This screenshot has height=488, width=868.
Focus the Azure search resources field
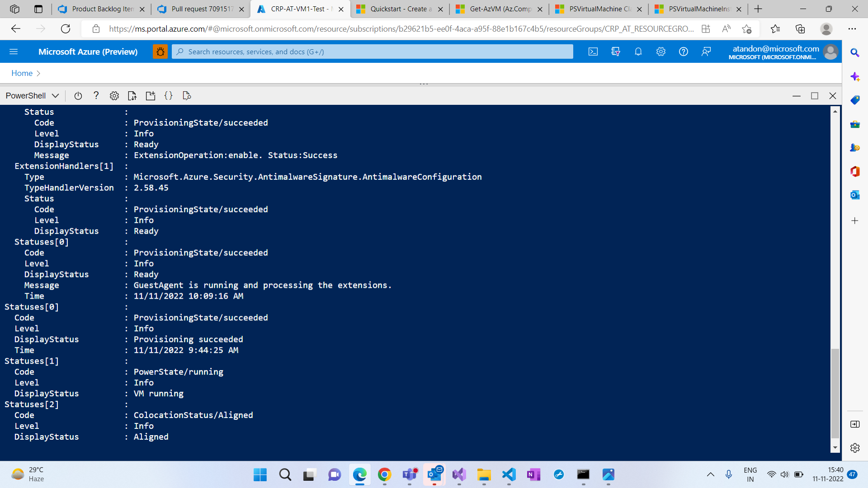pyautogui.click(x=372, y=52)
